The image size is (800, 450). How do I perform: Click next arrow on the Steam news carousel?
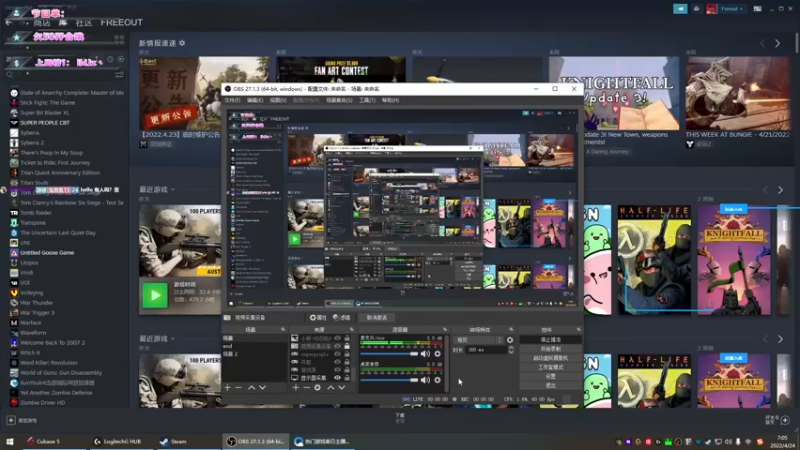pos(778,44)
